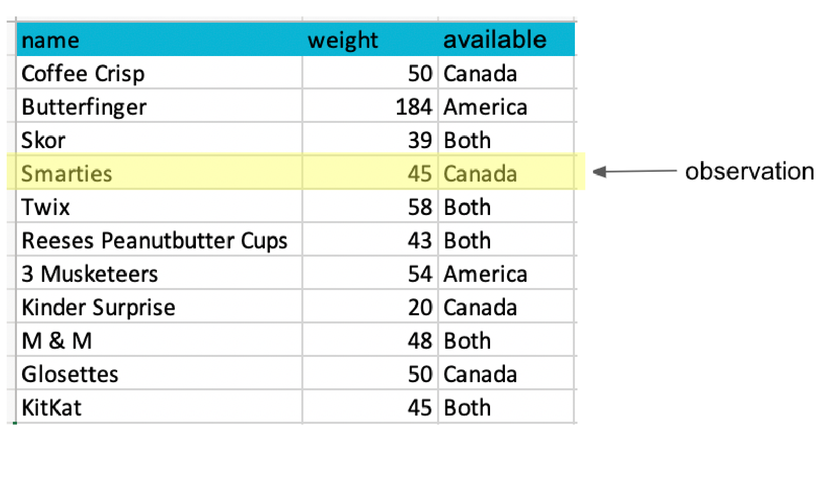Select the highlighted Smarties cell
Screen dimensions: 832x504
(66, 174)
